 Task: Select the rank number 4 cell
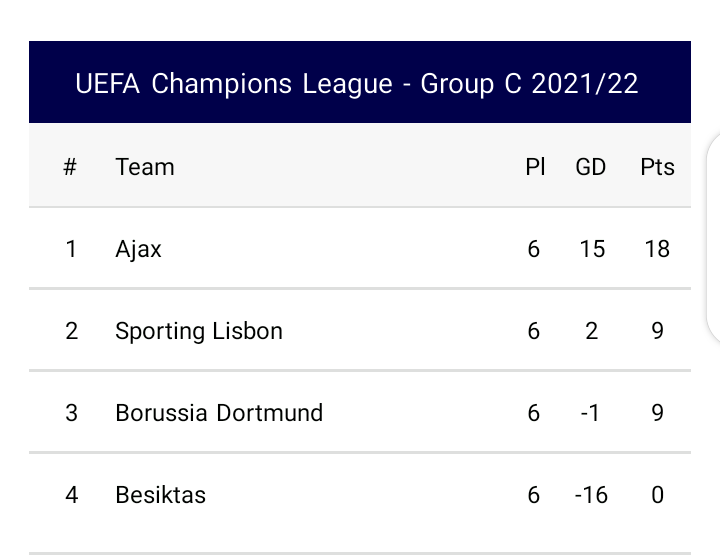pyautogui.click(x=71, y=495)
